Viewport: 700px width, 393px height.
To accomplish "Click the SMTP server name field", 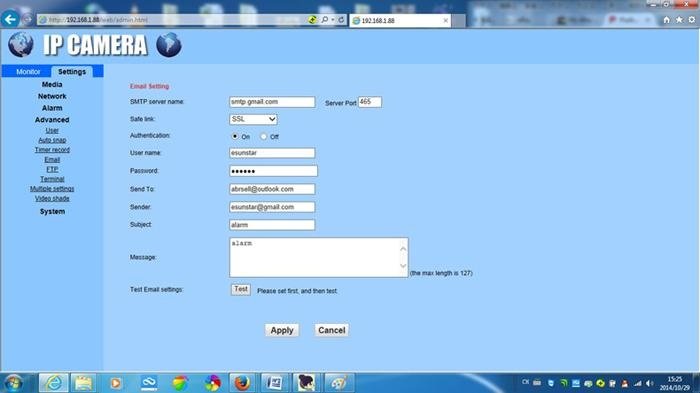I will click(272, 102).
